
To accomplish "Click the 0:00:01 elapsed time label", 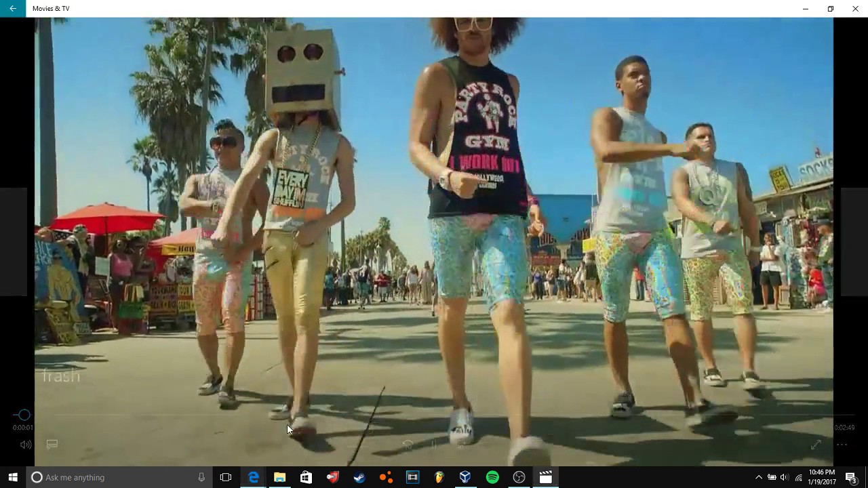I will pos(22,428).
